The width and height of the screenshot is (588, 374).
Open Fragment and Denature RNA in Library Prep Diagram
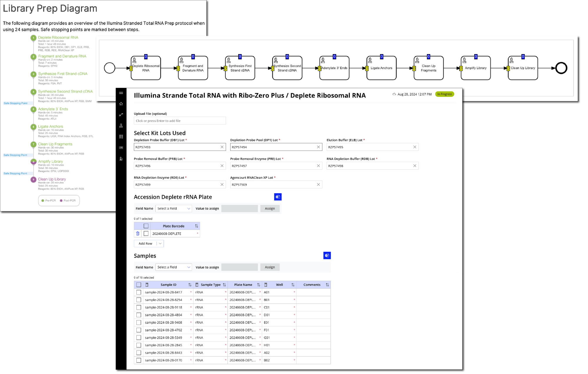coord(62,56)
